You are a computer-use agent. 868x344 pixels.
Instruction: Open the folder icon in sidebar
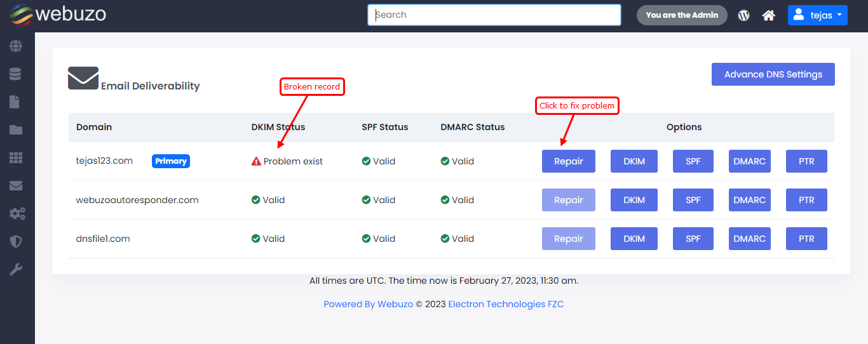tap(15, 130)
